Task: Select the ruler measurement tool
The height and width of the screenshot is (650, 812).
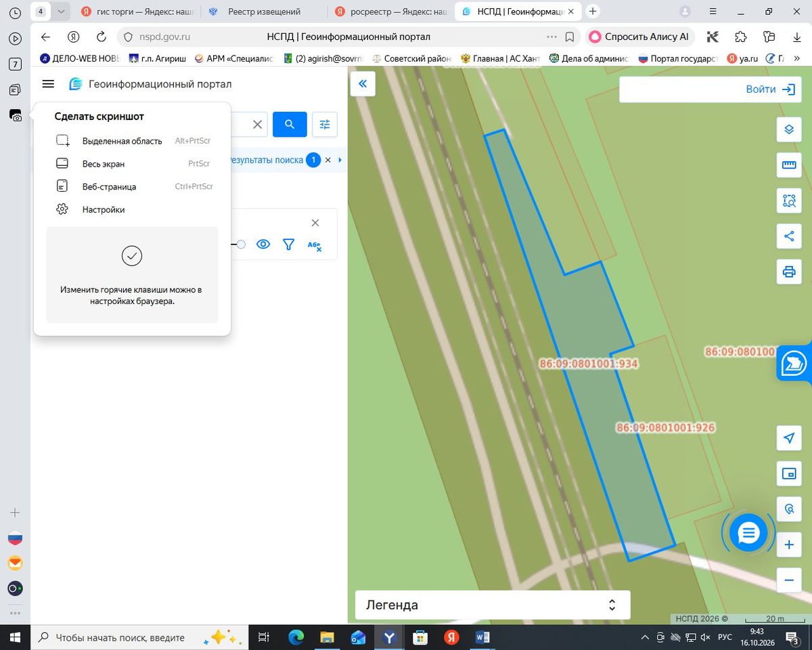Action: tap(788, 165)
